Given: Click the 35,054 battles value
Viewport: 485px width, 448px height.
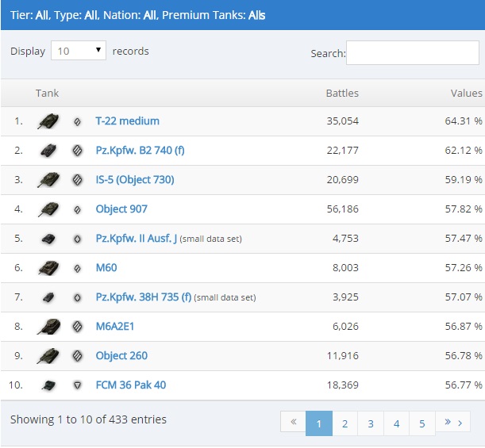Looking at the screenshot, I should click(343, 121).
